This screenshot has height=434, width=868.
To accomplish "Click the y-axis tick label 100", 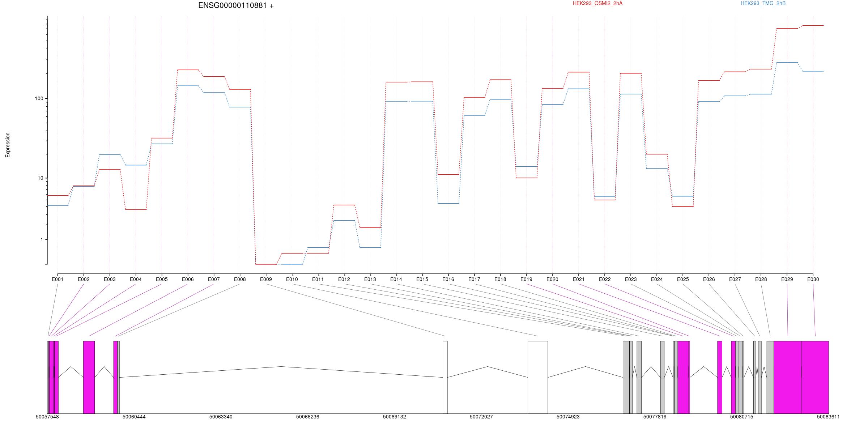I will (x=39, y=98).
